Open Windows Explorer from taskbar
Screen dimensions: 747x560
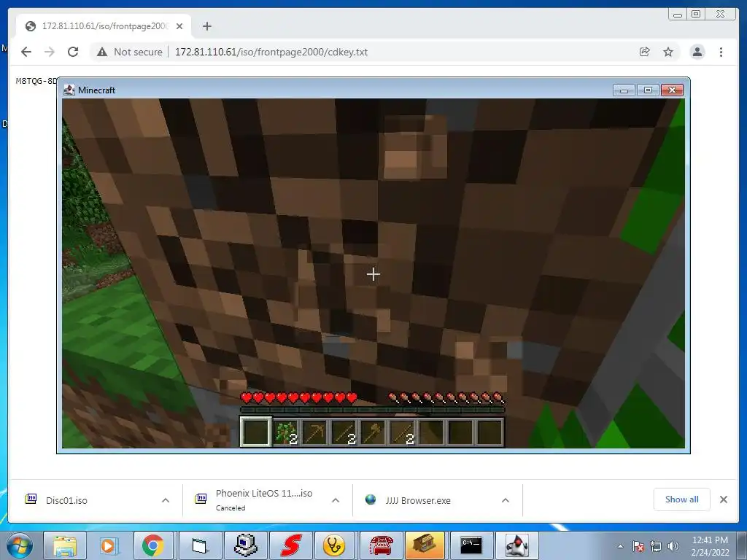tap(65, 545)
